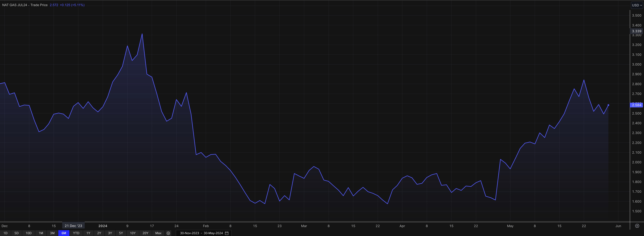Select the 20Y time range

145,233
